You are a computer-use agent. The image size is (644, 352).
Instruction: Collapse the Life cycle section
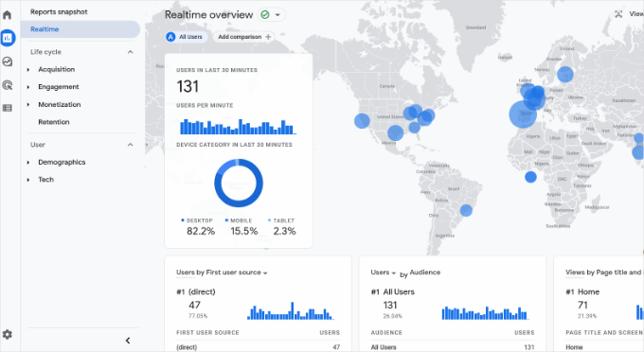point(130,52)
